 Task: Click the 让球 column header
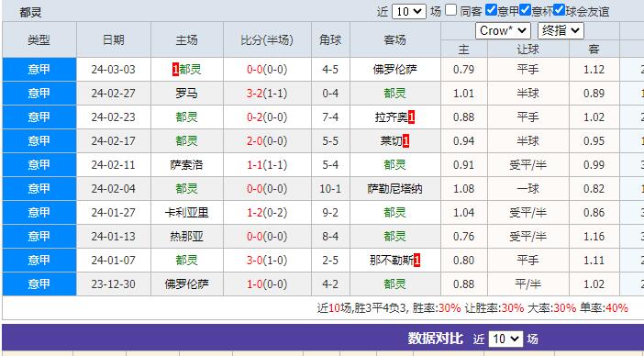tap(528, 50)
